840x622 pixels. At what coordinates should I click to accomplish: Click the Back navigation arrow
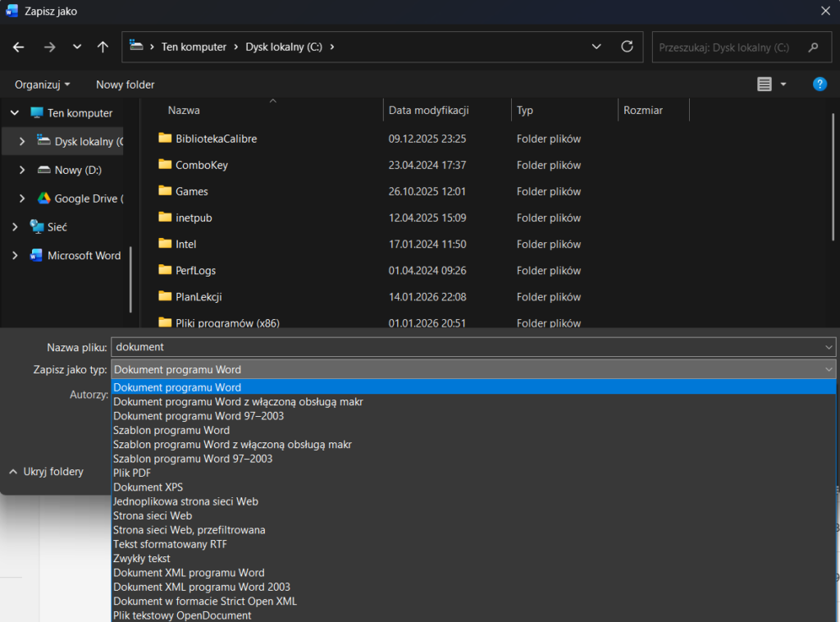click(19, 47)
